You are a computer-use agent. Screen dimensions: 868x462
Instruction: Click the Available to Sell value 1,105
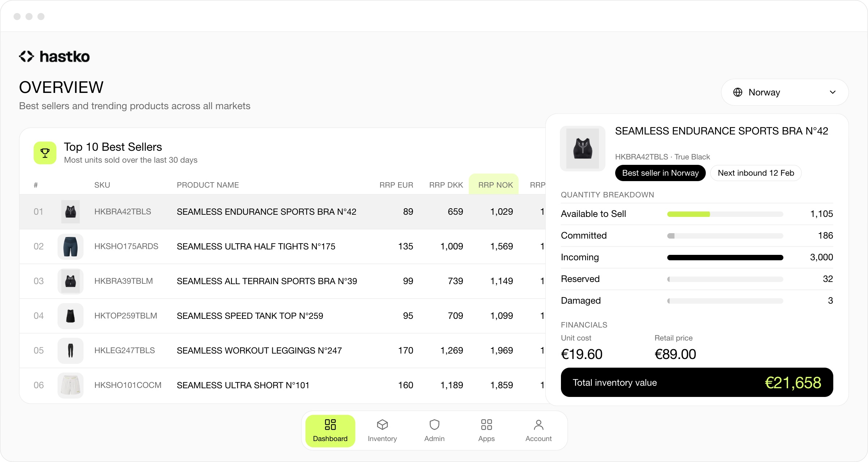[x=821, y=214]
